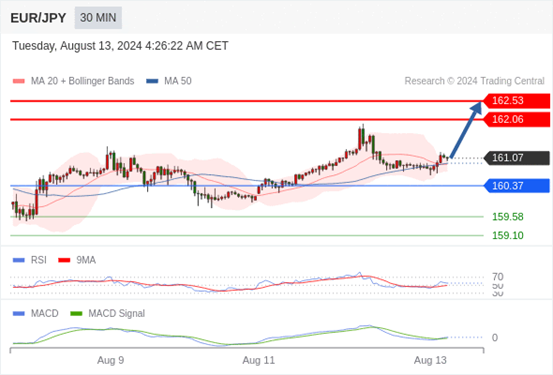Click the MA 50 blue legend swatch
Viewport: 553px width, 375px height.
point(152,81)
